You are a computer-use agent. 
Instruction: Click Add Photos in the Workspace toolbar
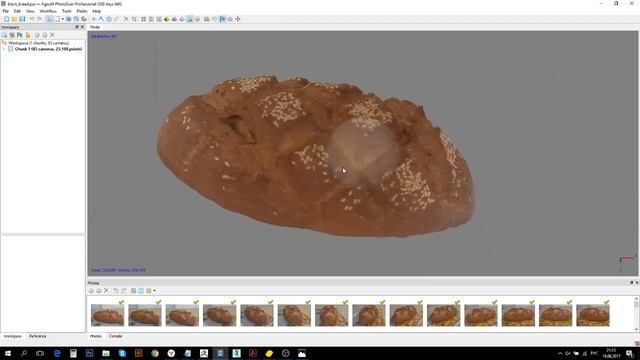tap(12, 35)
